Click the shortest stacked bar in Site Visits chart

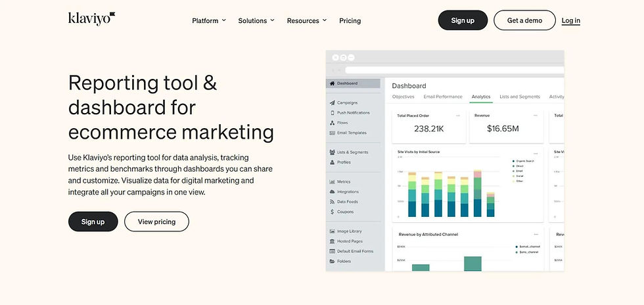point(490,204)
